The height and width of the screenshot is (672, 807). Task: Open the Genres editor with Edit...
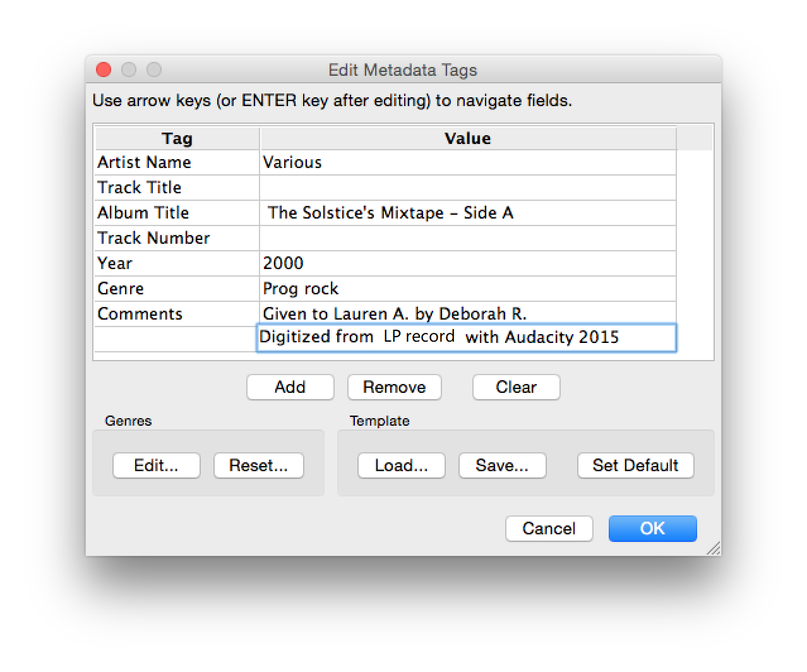[156, 465]
